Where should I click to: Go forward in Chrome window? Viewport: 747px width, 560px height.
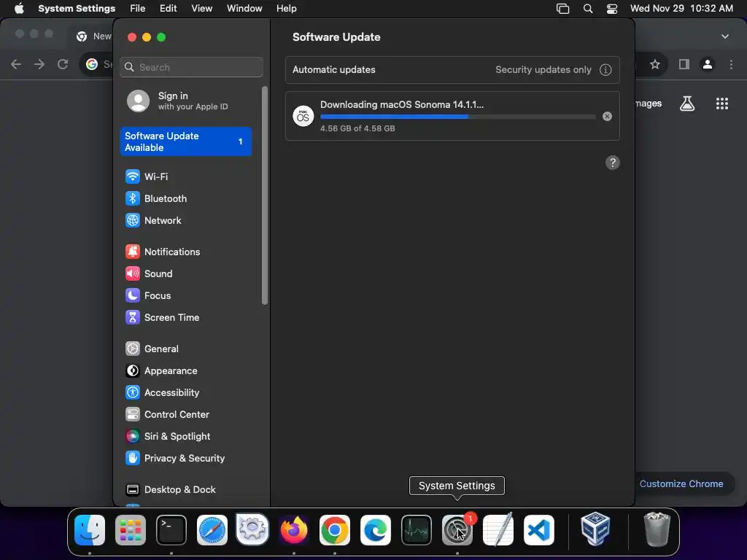coord(39,64)
